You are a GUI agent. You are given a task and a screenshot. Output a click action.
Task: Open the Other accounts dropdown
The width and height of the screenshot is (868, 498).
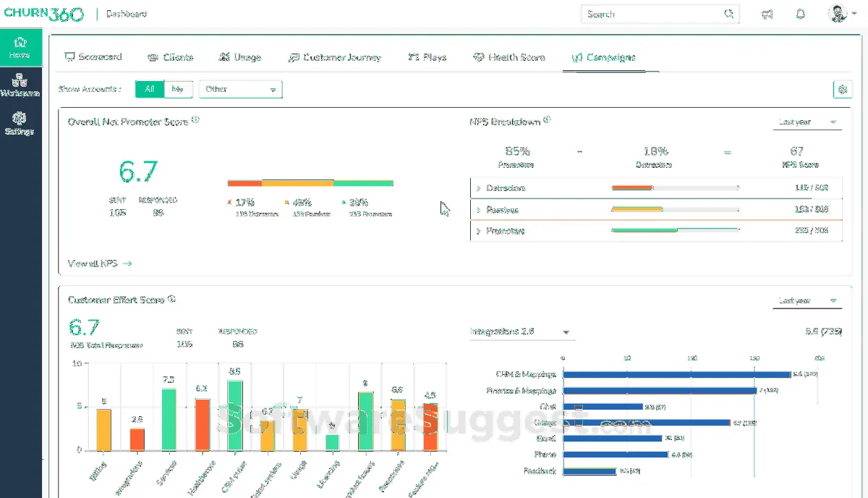(241, 89)
